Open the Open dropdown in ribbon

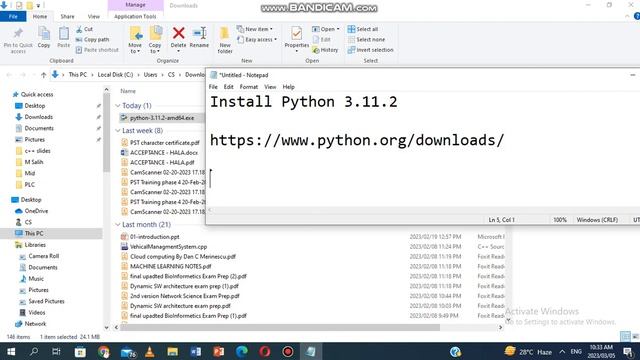326,29
